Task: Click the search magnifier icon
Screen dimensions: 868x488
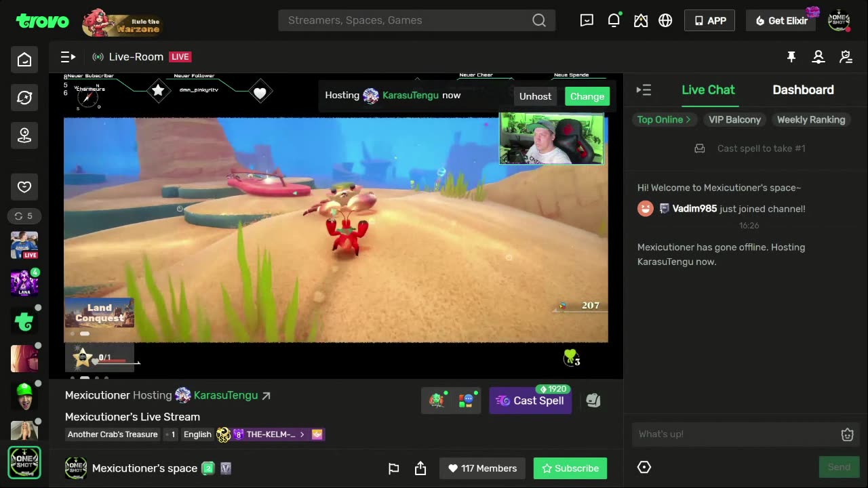Action: tap(539, 20)
